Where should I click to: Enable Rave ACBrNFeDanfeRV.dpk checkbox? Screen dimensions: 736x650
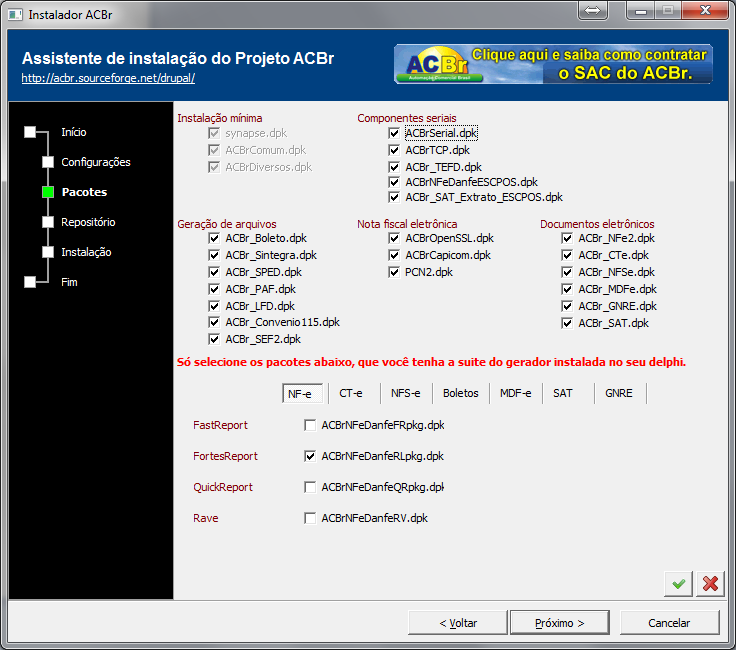tap(310, 518)
